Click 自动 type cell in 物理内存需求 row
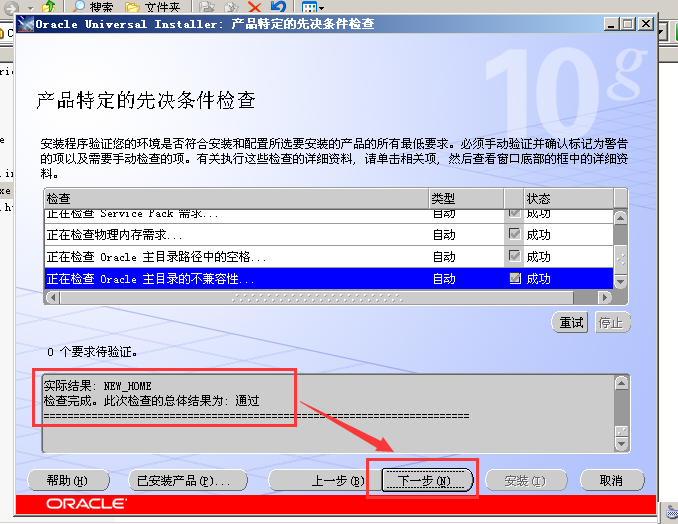The width and height of the screenshot is (678, 524). pos(444,235)
